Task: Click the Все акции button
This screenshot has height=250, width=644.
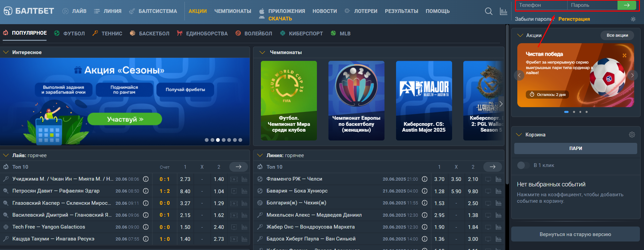Action: coord(617,35)
